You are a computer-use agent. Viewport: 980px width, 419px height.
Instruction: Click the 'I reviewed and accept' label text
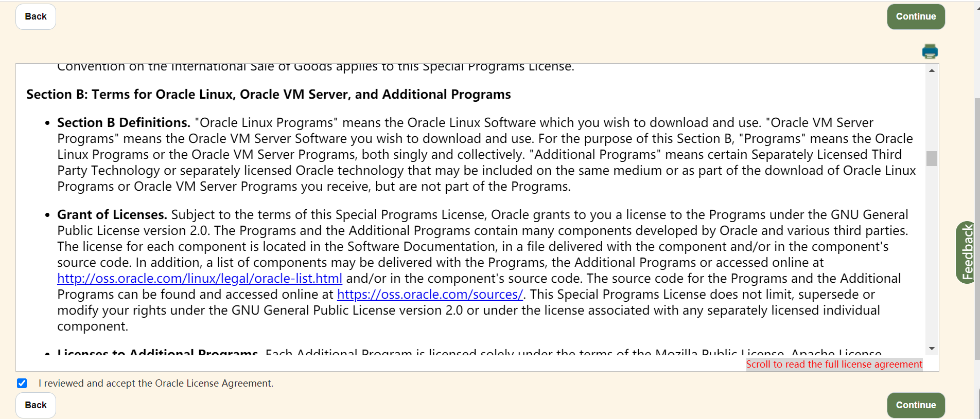pyautogui.click(x=156, y=384)
